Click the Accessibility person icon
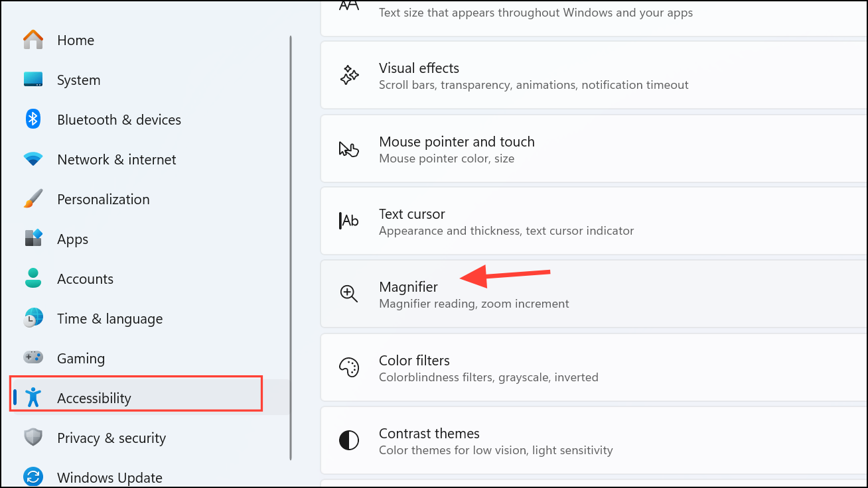 33,398
